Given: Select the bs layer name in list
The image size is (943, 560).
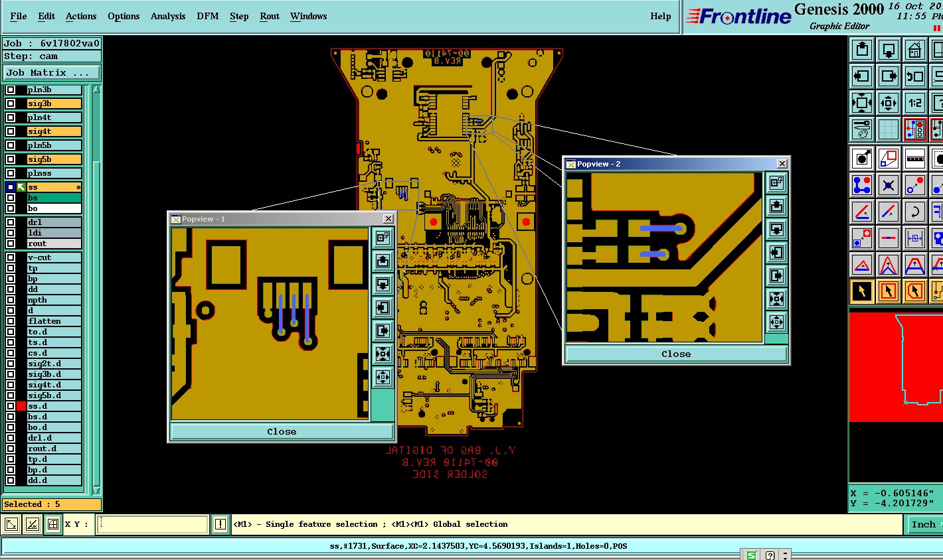Looking at the screenshot, I should [x=54, y=198].
